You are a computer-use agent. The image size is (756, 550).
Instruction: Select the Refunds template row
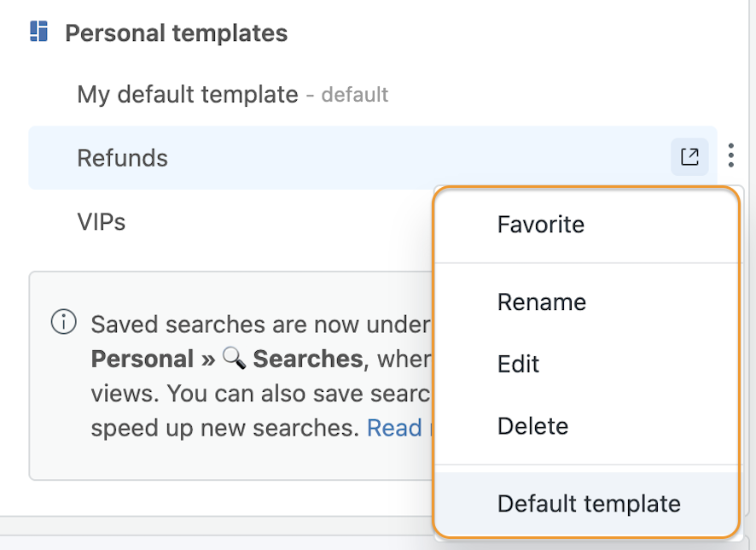373,158
